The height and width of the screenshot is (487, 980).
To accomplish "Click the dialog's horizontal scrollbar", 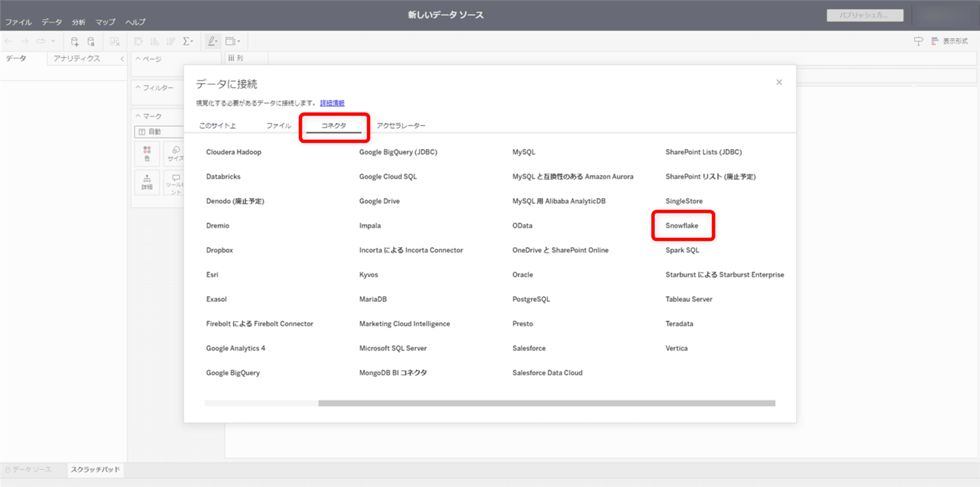I will click(547, 403).
